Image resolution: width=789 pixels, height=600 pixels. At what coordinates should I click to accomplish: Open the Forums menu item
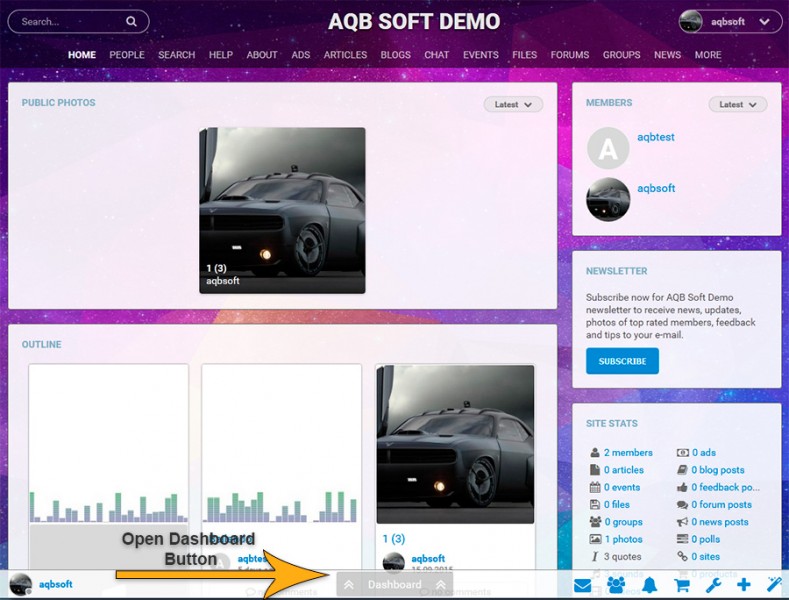(x=569, y=55)
